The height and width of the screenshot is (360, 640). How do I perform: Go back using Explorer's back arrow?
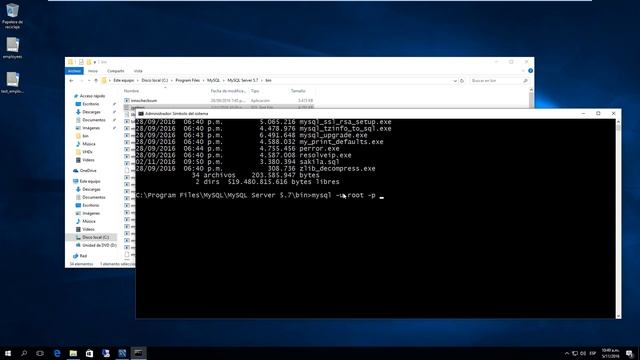point(71,81)
